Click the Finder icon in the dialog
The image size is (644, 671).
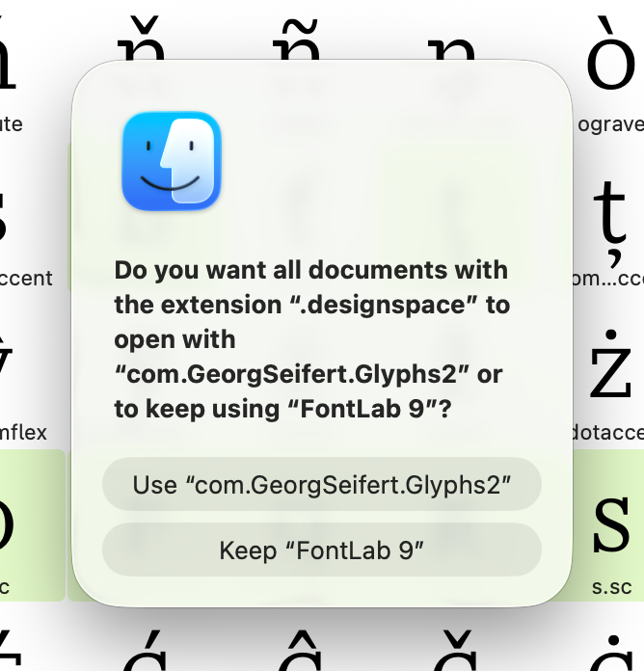click(x=172, y=161)
